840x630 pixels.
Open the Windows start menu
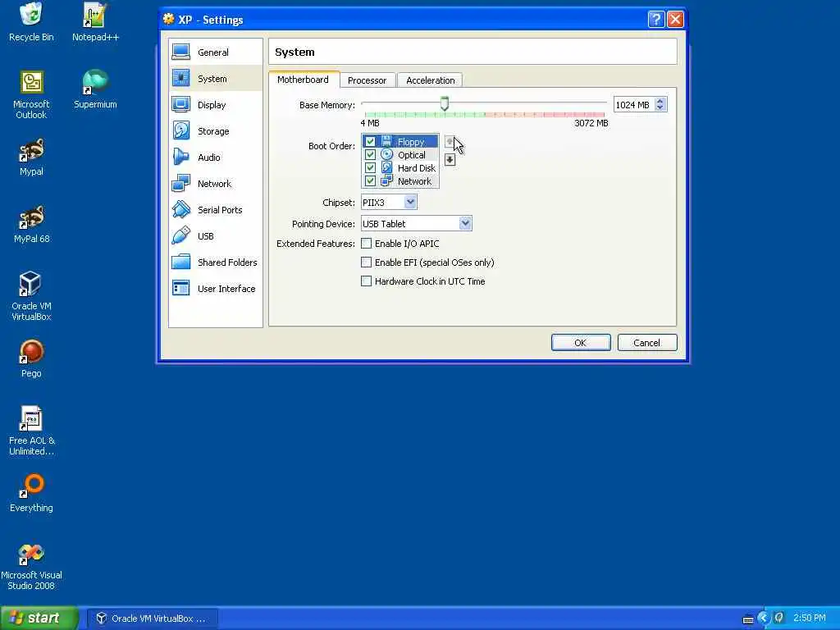[x=39, y=619]
